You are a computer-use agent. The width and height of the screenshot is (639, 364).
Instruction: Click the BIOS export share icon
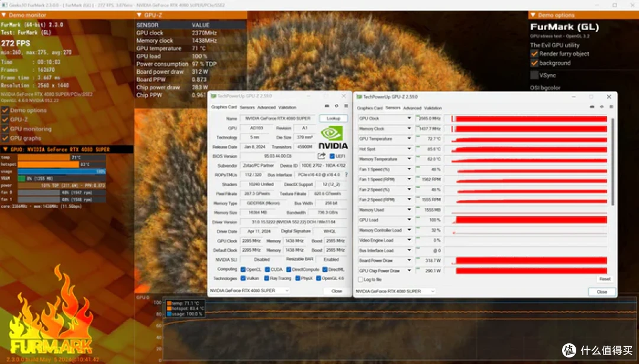point(321,156)
